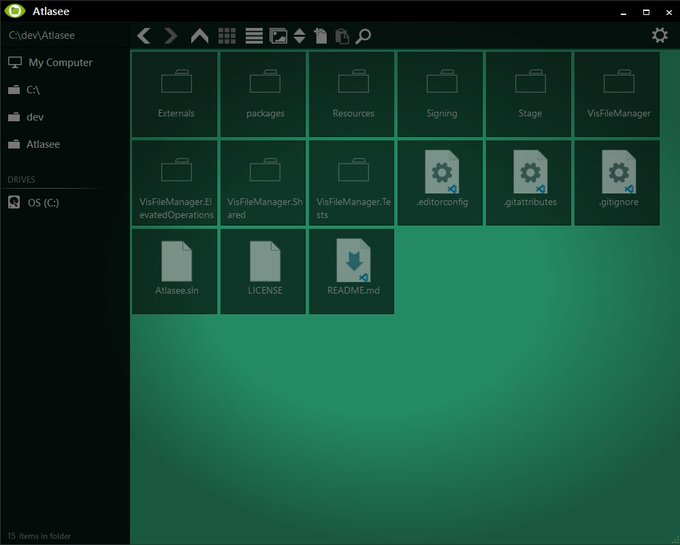This screenshot has height=545, width=680.
Task: Open the Resources folder
Action: coord(352,94)
